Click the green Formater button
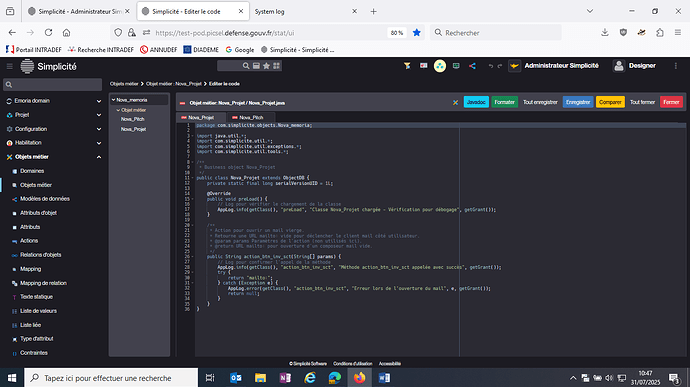690x387 pixels. 504,102
